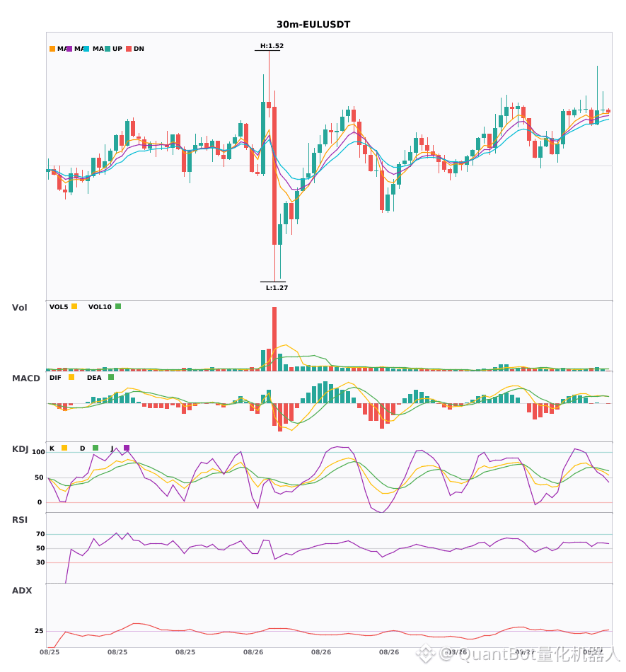This screenshot has height=672, width=626.
Task: Click the KDJ axis value 0
Action: coord(40,502)
